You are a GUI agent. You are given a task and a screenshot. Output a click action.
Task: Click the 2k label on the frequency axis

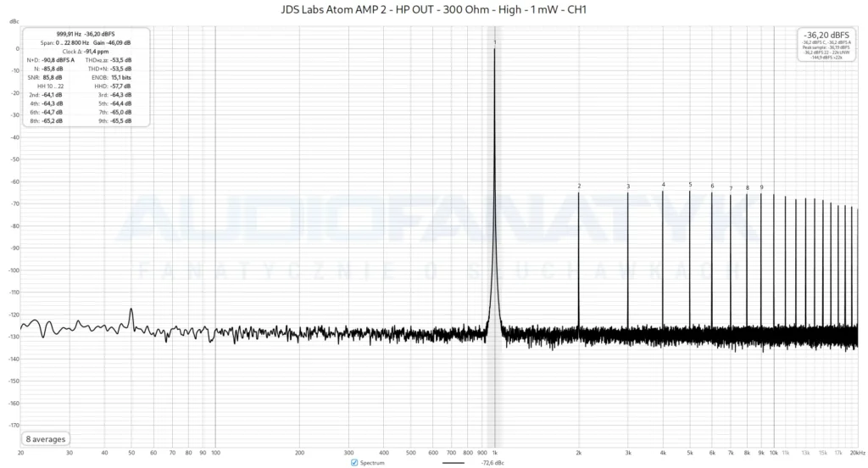point(579,453)
